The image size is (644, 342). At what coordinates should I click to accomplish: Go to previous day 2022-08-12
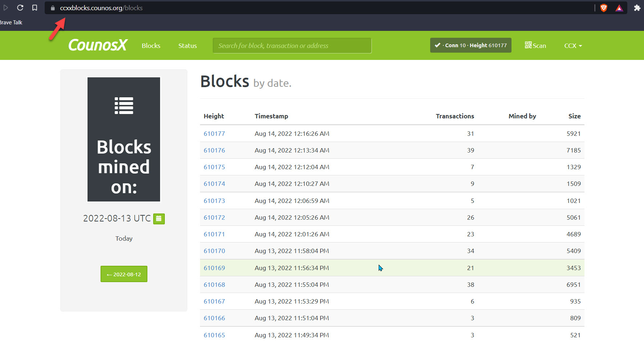[124, 274]
